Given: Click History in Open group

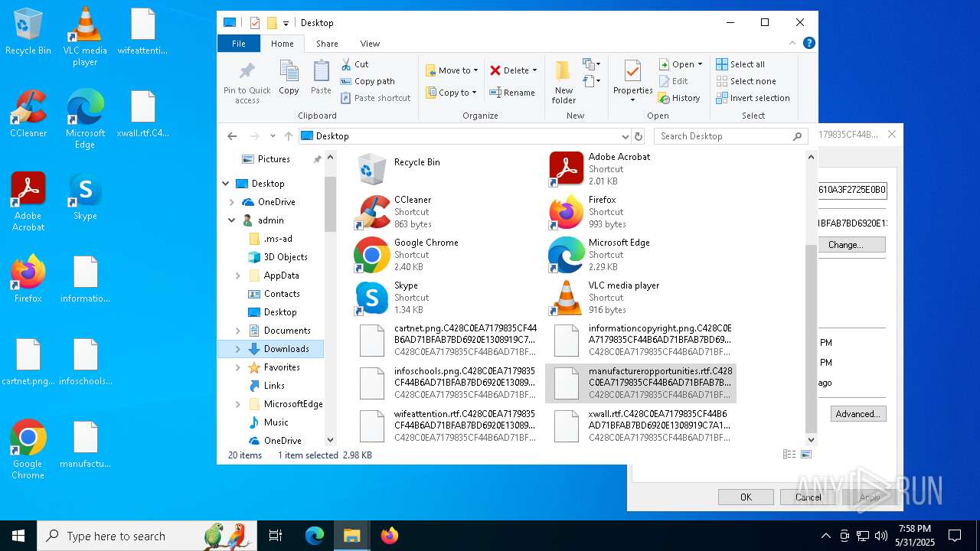Looking at the screenshot, I should pos(679,98).
